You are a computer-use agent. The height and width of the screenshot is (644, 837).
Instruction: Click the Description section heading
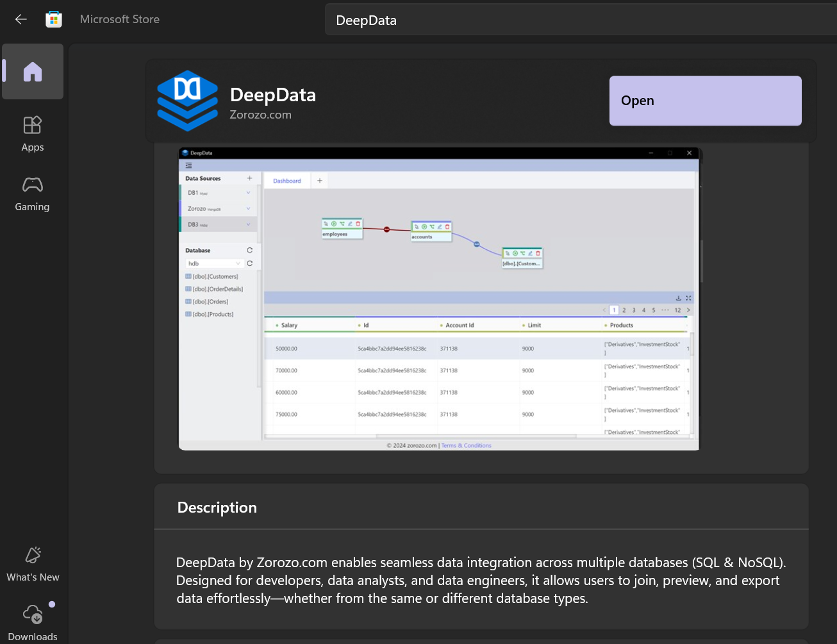217,508
